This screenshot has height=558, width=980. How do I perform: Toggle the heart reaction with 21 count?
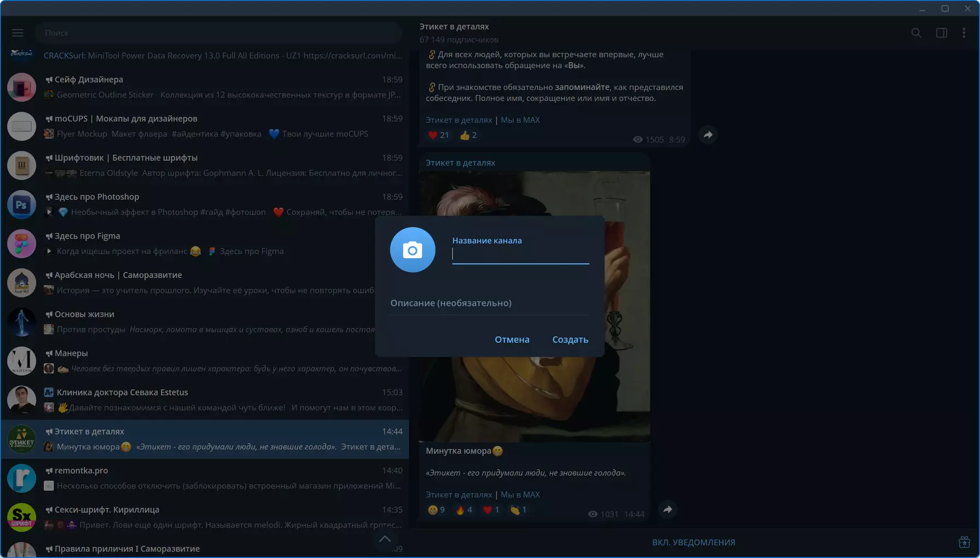[438, 135]
